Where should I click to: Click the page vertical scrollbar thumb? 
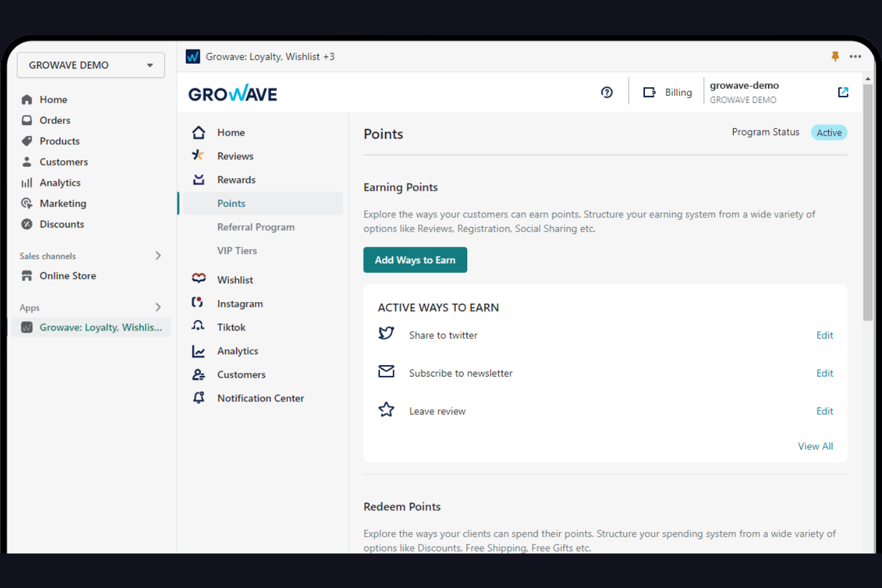click(868, 203)
